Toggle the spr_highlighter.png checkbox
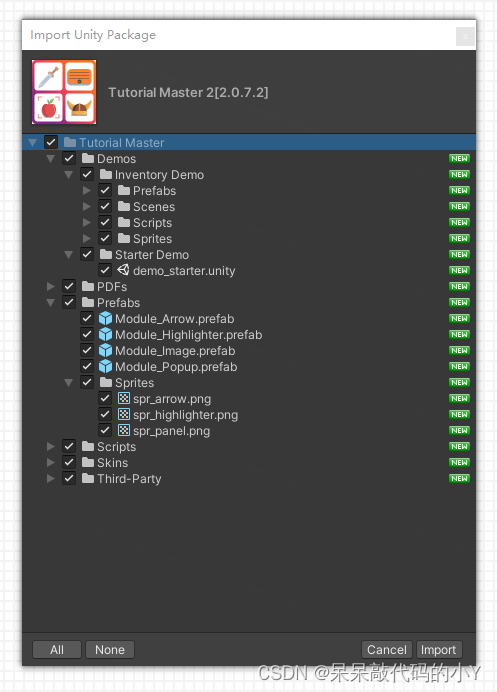497x692 pixels. click(x=105, y=414)
